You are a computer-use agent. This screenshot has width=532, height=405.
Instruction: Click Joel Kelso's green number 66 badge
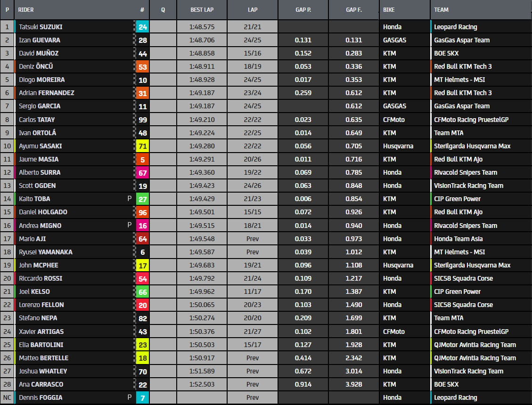point(142,292)
